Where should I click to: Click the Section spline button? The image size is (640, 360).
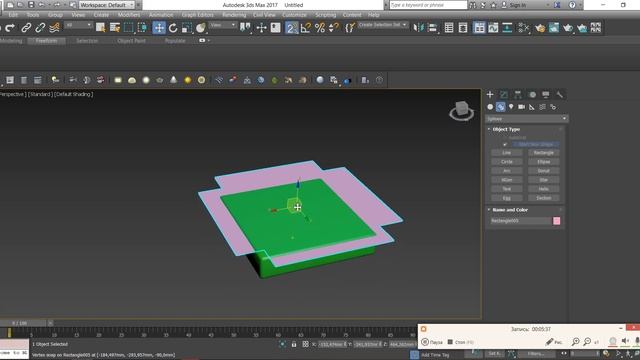click(544, 198)
